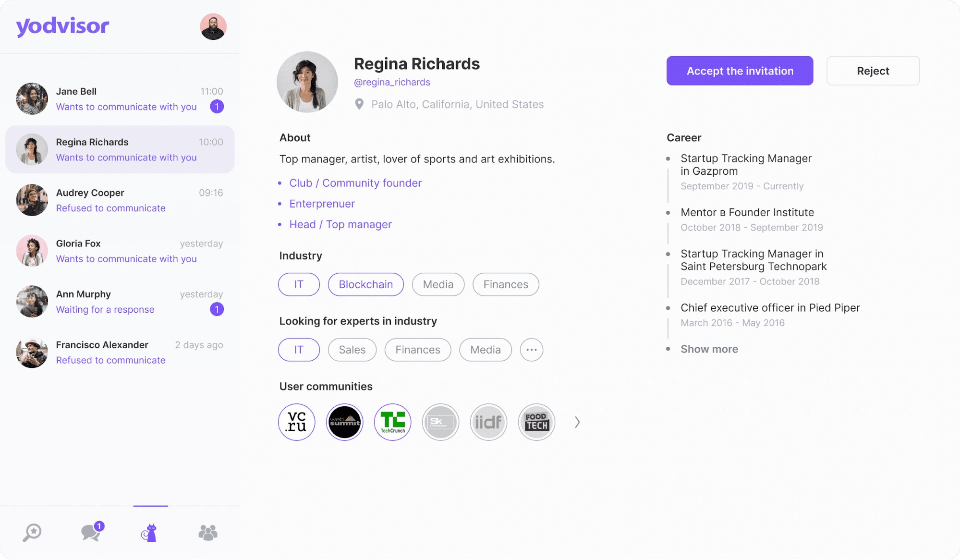Open the search tab icon
This screenshot has width=960, height=560.
click(x=32, y=533)
